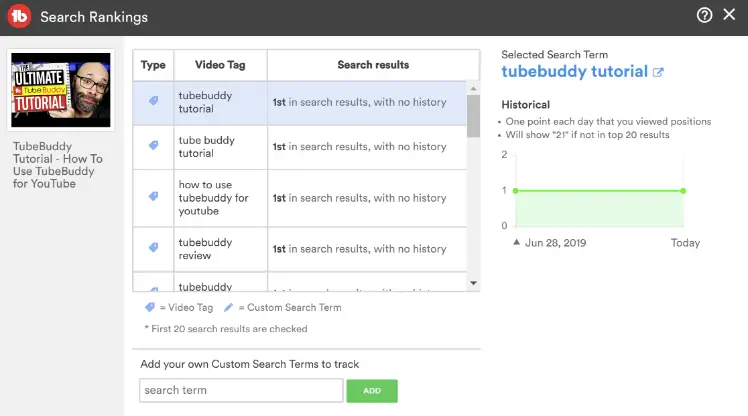Viewport: 748px width, 416px height.
Task: Click result text in tubebuddy tutorial row
Action: point(359,102)
